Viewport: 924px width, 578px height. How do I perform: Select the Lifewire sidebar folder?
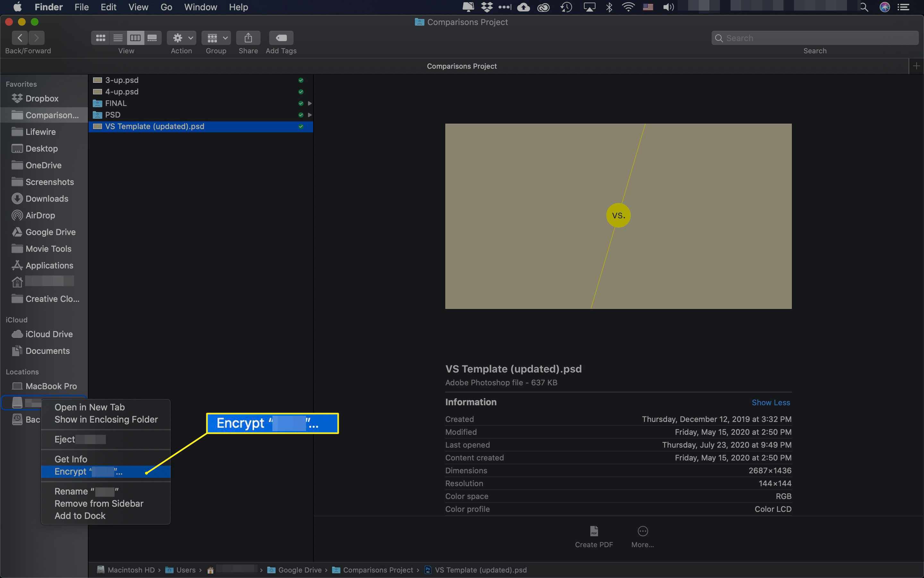pyautogui.click(x=40, y=132)
